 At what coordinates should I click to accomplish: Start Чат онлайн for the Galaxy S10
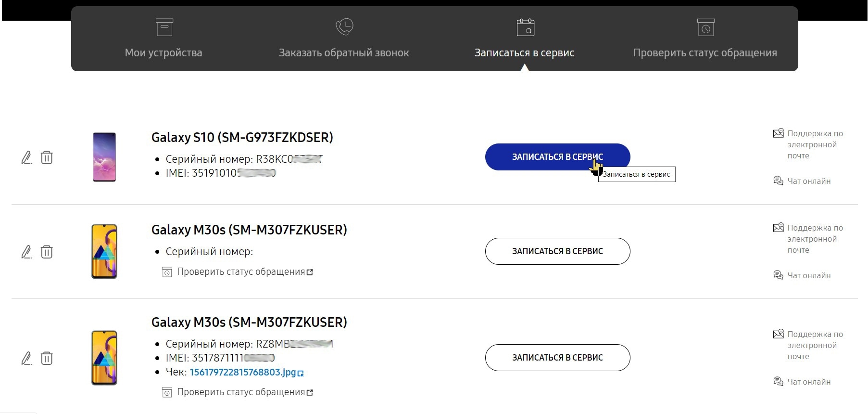point(802,181)
